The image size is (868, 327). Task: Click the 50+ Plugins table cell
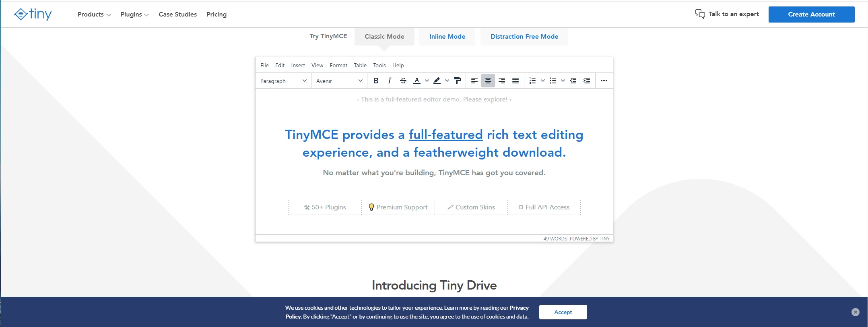pos(325,207)
